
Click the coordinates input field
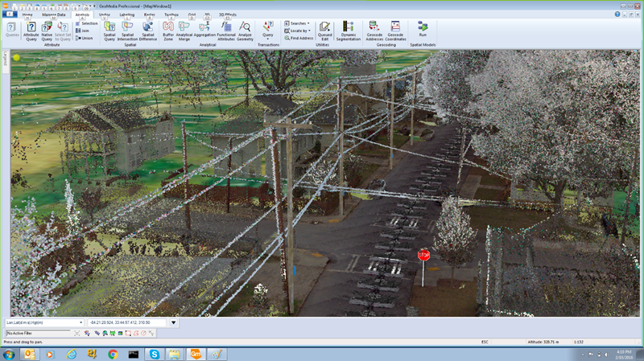(x=127, y=322)
